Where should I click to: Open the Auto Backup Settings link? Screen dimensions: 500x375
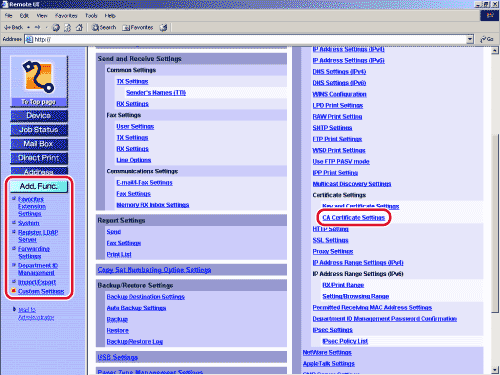136,308
